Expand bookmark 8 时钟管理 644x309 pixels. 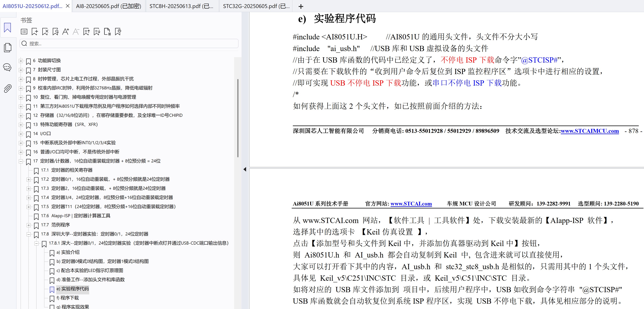(x=21, y=79)
